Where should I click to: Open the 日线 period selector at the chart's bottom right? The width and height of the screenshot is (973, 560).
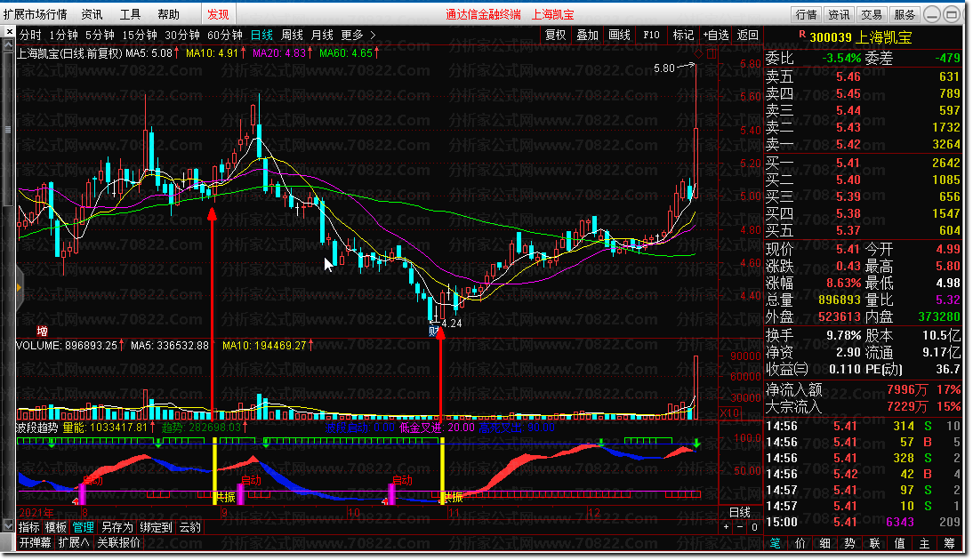click(740, 512)
